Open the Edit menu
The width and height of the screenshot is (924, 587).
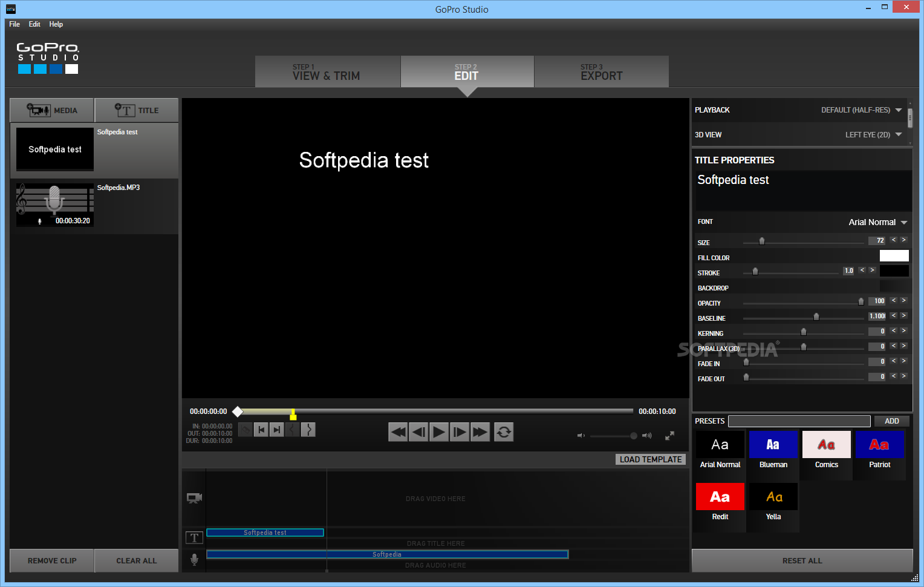tap(34, 24)
